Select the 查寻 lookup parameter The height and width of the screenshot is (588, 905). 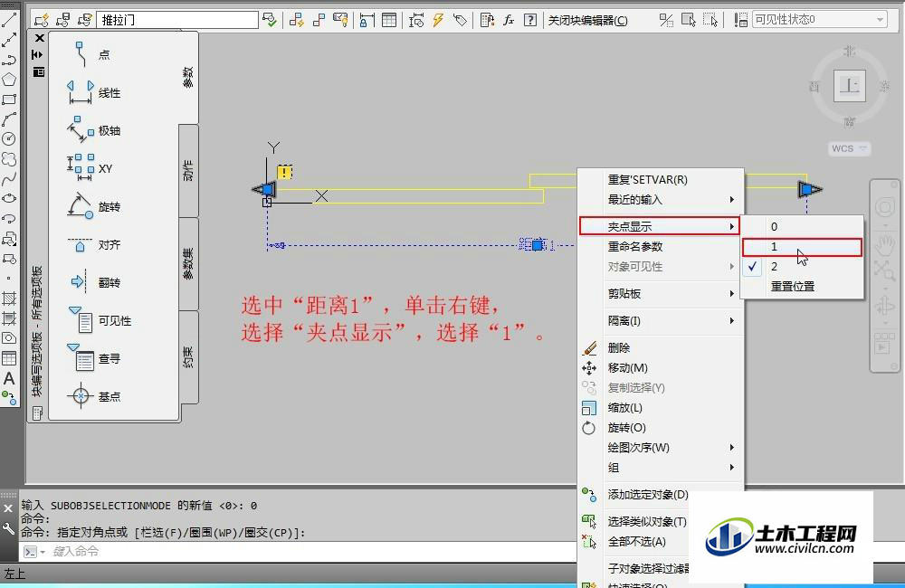point(93,358)
